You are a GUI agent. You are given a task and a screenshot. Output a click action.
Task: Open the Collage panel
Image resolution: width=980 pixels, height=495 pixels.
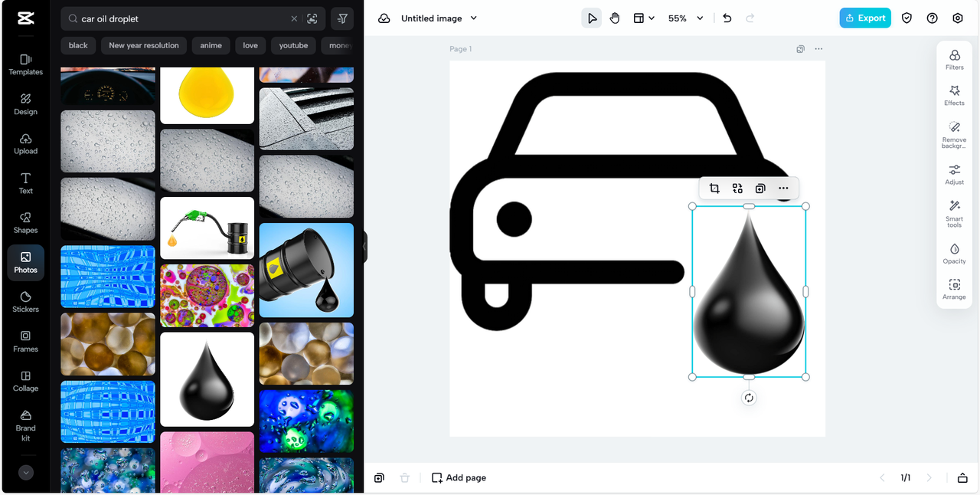[25, 382]
